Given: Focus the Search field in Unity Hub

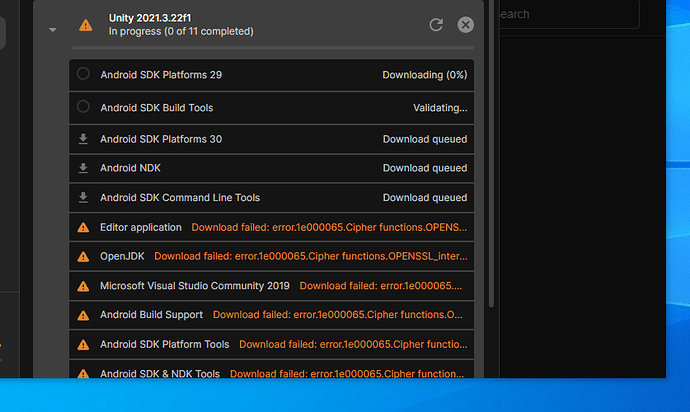Looking at the screenshot, I should (569, 14).
